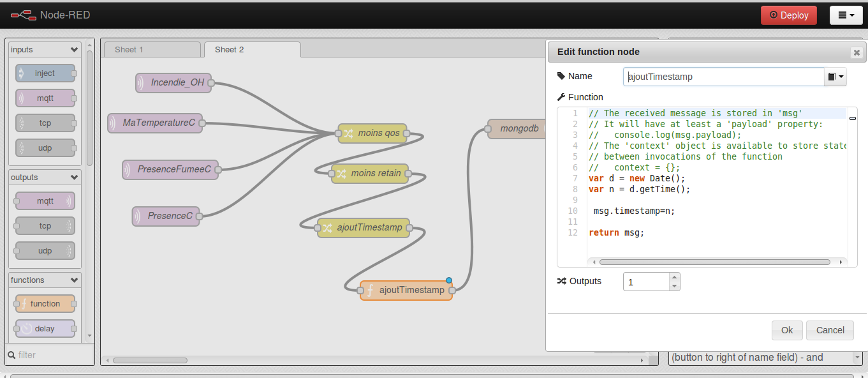Open the library dropdown beside Name field
The width and height of the screenshot is (868, 378).
point(835,77)
